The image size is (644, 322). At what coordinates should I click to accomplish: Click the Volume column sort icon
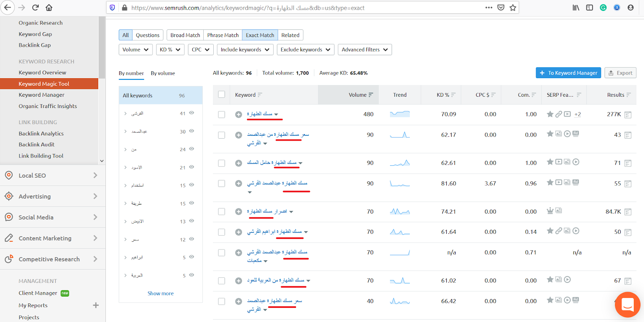(x=371, y=95)
